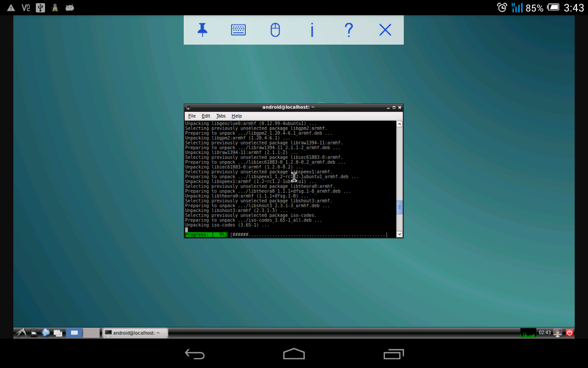Open the Edit menu in terminal
The height and width of the screenshot is (368, 588).
point(206,116)
